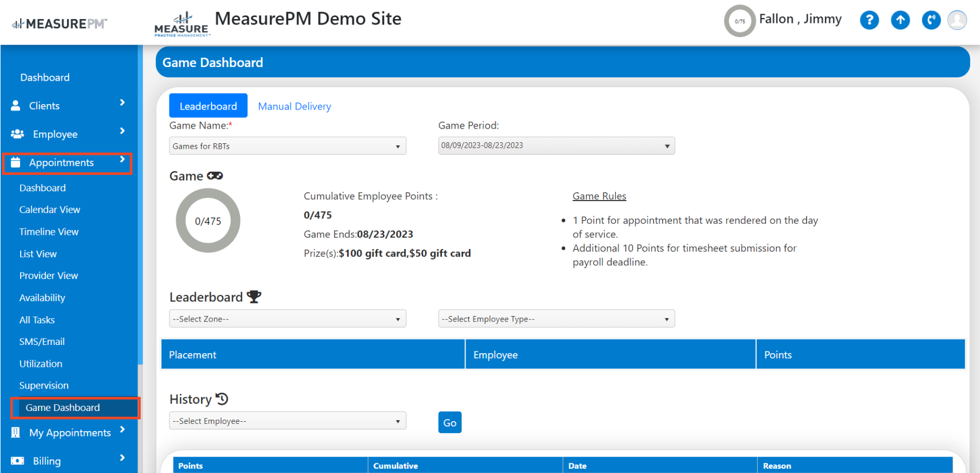
Task: Switch to the Leaderboard tab
Action: (208, 106)
